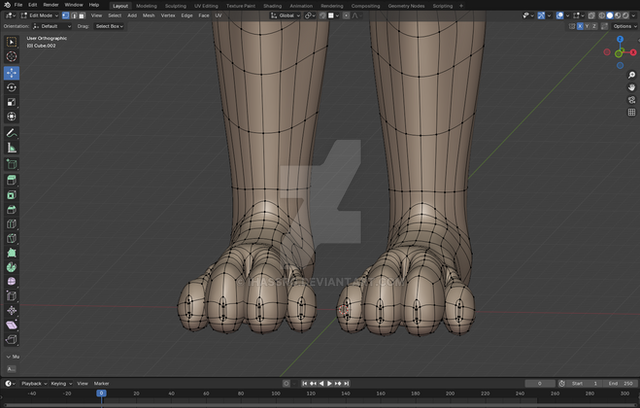640x408 pixels.
Task: Open the Render menu
Action: tap(51, 5)
